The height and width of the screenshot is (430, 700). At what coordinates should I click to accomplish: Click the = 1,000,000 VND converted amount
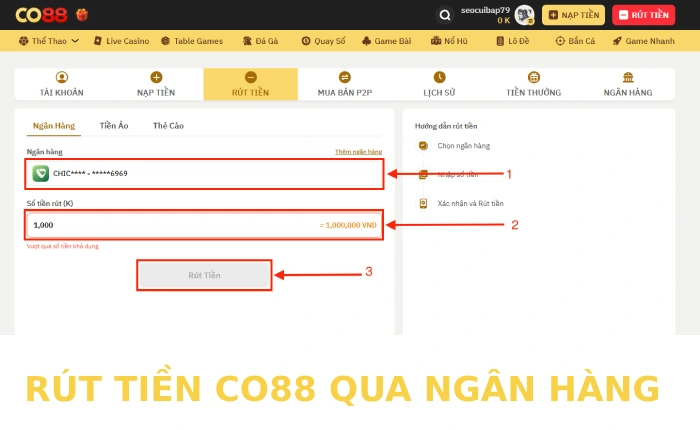(x=348, y=225)
